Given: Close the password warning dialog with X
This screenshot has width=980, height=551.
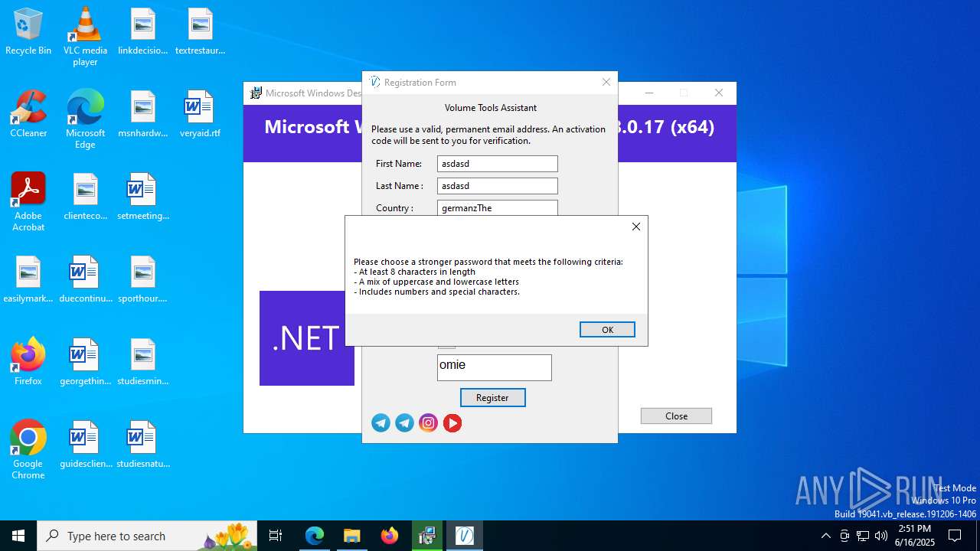Looking at the screenshot, I should [x=636, y=227].
